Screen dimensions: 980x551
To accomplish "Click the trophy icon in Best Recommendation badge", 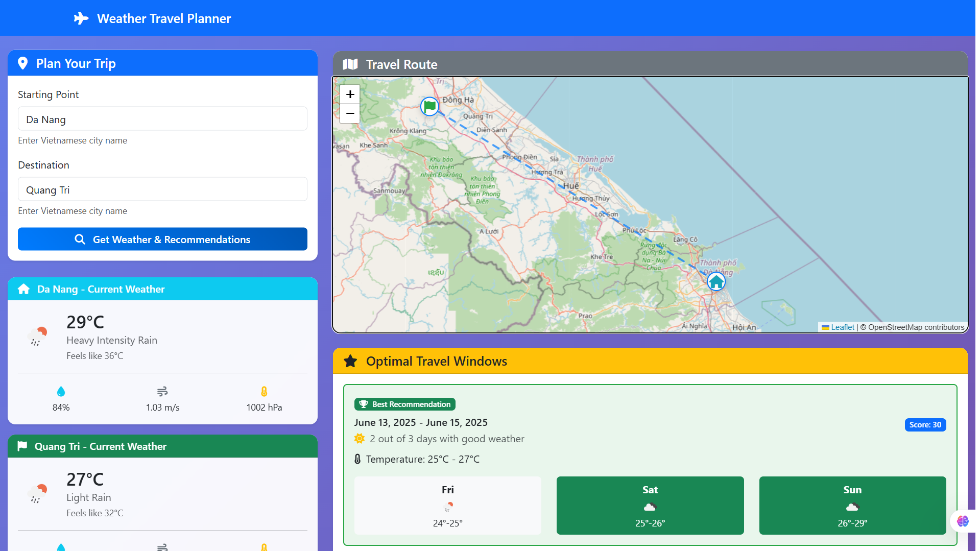I will click(x=364, y=404).
